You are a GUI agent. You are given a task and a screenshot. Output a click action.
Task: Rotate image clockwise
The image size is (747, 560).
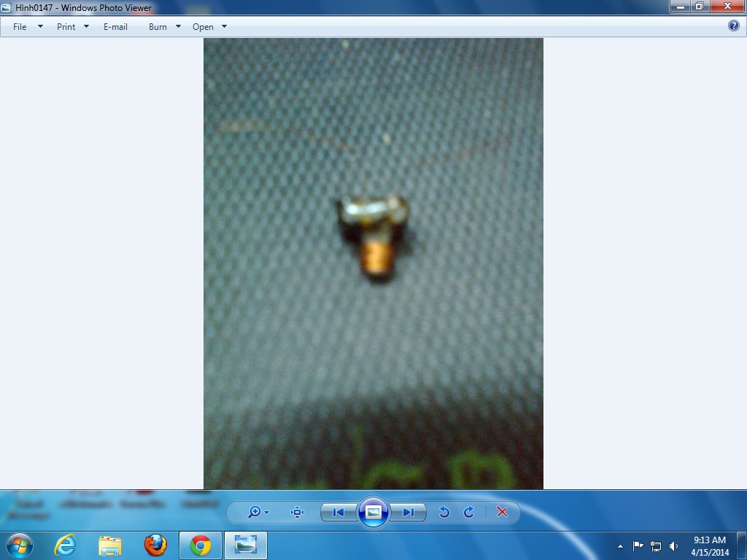[x=469, y=512]
